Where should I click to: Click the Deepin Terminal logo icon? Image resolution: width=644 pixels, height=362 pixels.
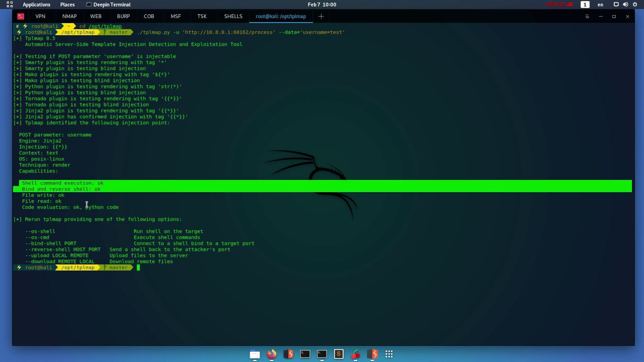pyautogui.click(x=21, y=16)
